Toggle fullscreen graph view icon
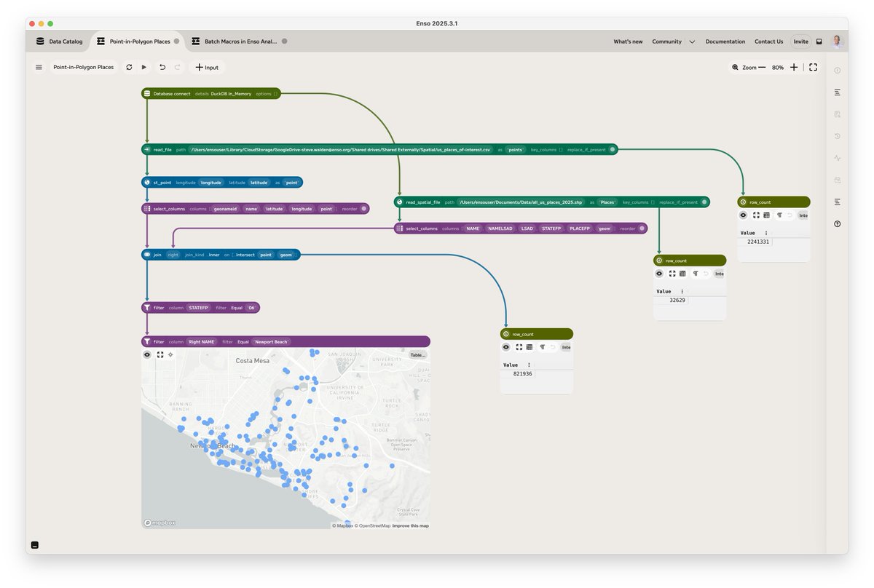 click(x=814, y=67)
